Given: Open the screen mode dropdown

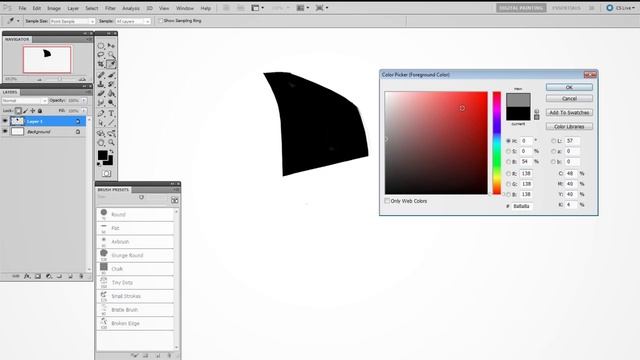Looking at the screenshot, I should [x=322, y=8].
